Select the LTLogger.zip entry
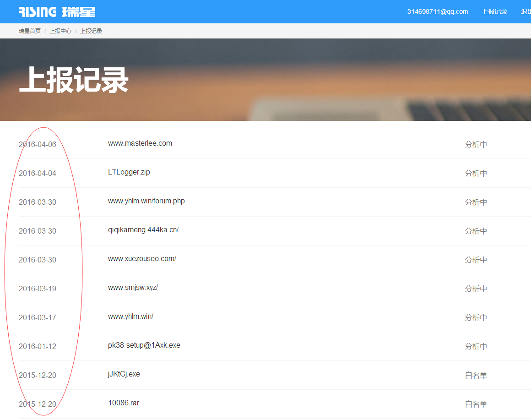 129,172
